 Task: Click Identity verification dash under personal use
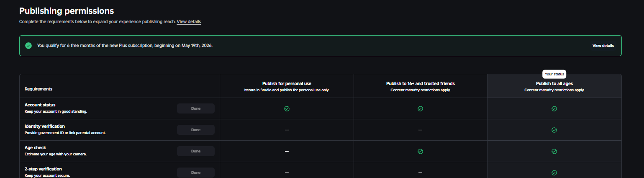pos(287,130)
